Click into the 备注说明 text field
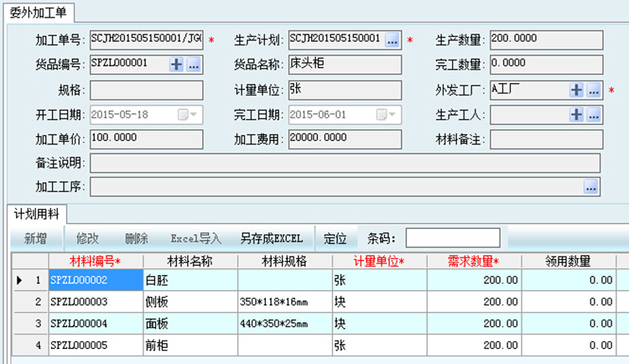This screenshot has width=629, height=364. tap(344, 163)
